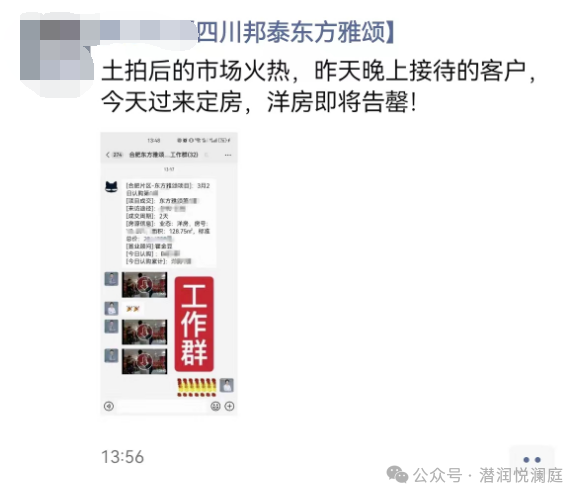Tap the voice input icon
The image size is (581, 498).
coord(109,406)
